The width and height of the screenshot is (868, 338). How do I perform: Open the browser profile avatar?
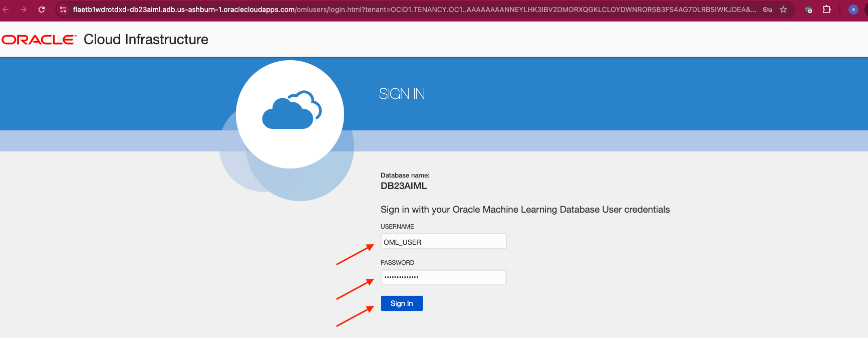pos(853,10)
